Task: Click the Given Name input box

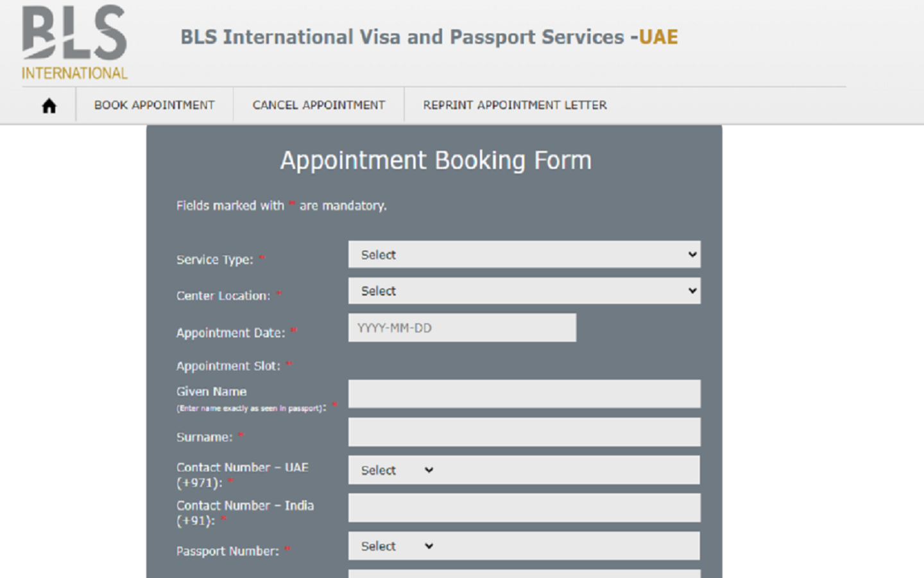Action: pos(524,394)
